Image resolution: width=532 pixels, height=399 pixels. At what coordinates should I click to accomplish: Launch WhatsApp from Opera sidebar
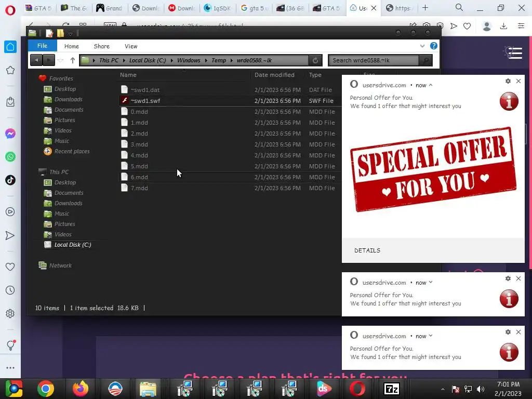tap(10, 157)
